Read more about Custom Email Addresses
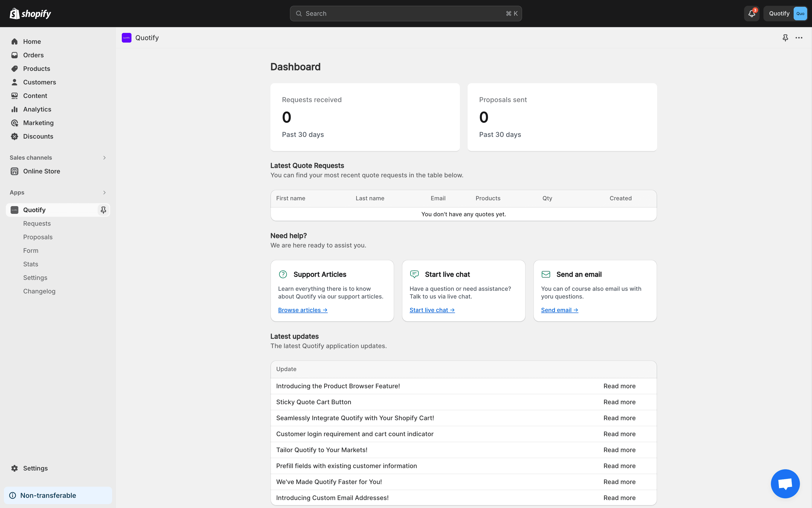 tap(619, 498)
